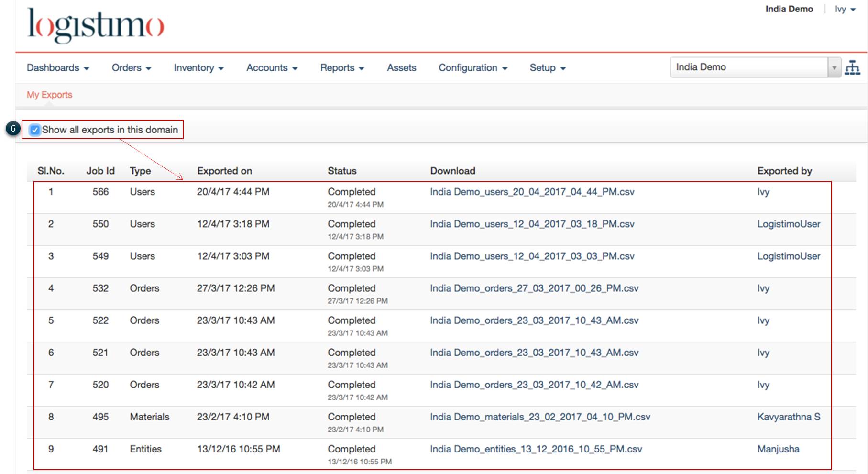Click exporter Ivy on job 532 row

pos(763,288)
